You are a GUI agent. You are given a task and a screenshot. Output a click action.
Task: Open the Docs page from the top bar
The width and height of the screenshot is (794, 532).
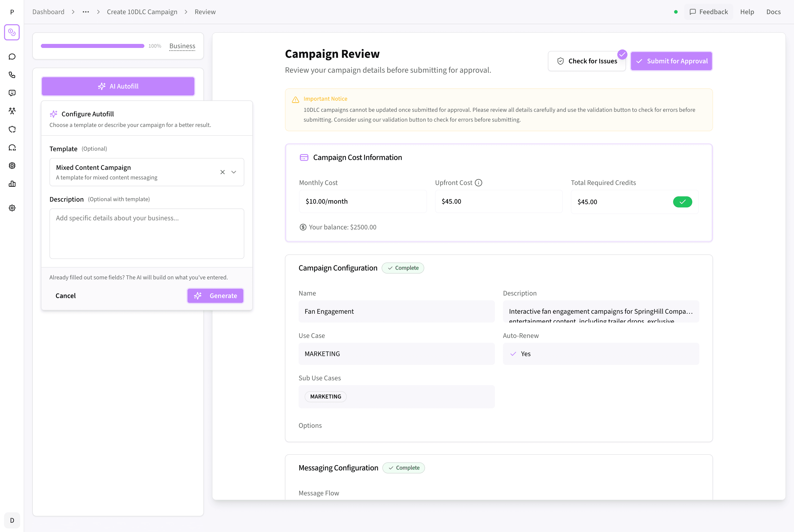[773, 12]
